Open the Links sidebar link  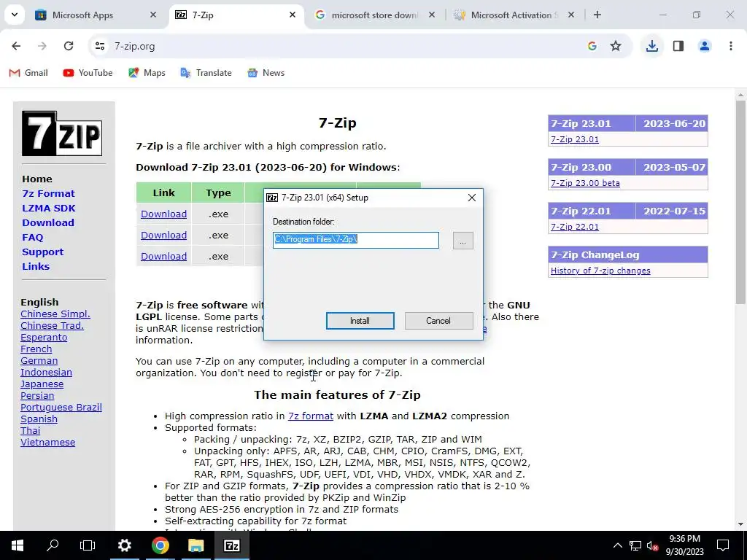[36, 267]
